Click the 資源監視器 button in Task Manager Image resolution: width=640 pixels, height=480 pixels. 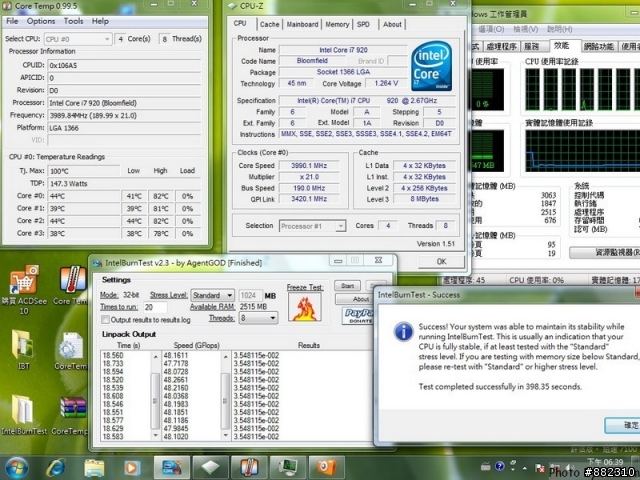(x=606, y=253)
